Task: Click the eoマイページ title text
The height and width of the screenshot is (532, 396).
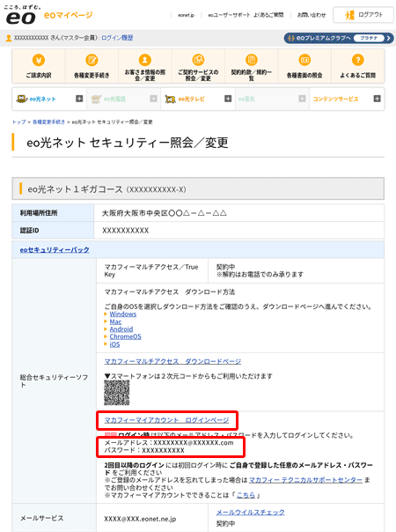Action: point(68,15)
